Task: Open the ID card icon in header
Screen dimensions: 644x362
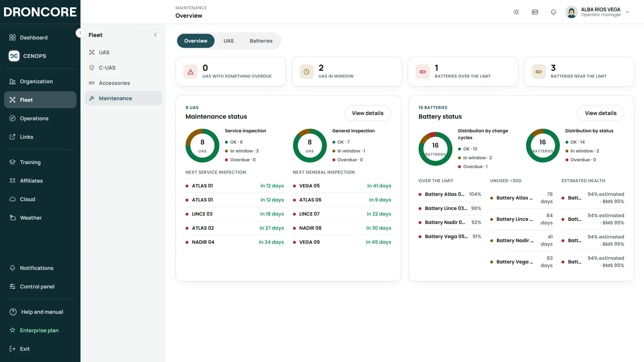Action: coord(535,12)
